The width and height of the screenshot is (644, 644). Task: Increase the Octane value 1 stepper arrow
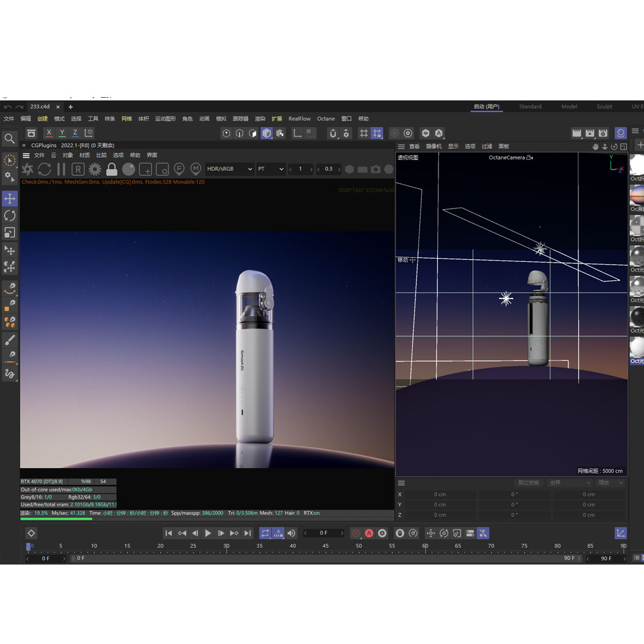click(311, 170)
